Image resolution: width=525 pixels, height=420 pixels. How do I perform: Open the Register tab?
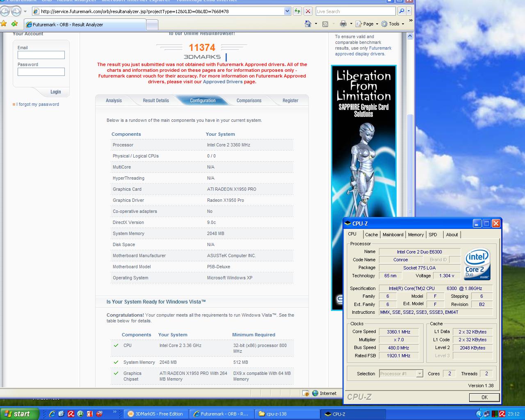pos(290,100)
